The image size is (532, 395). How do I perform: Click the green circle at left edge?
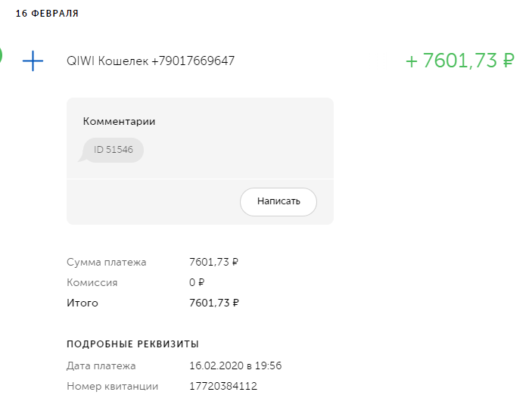click(2, 55)
